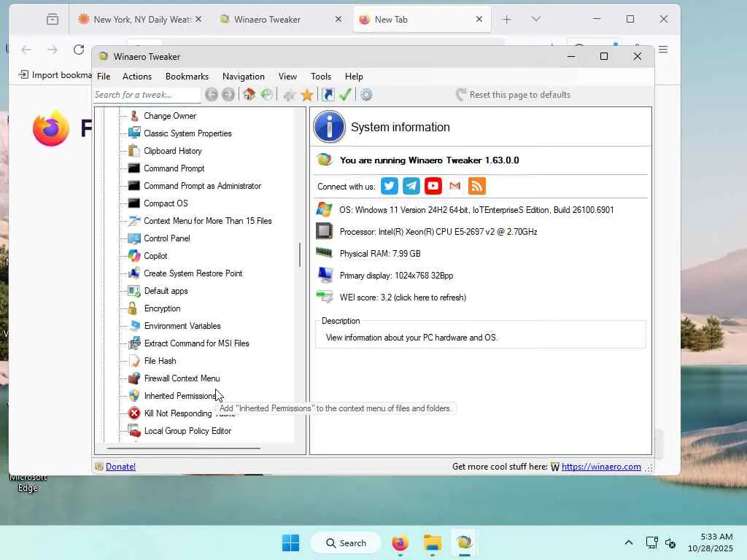Open the View menu
The height and width of the screenshot is (560, 747).
point(287,76)
